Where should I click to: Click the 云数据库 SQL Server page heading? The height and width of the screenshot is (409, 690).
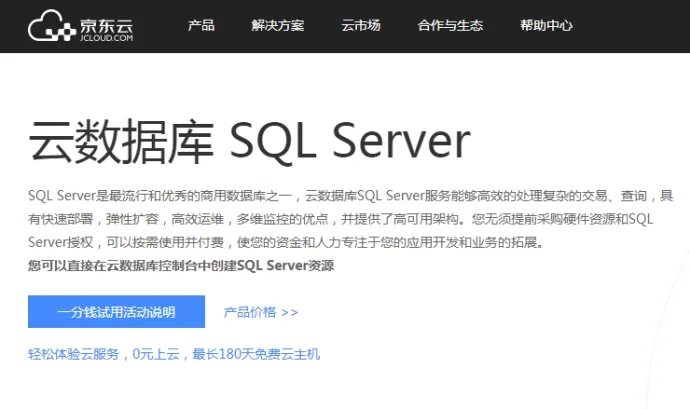[x=250, y=141]
